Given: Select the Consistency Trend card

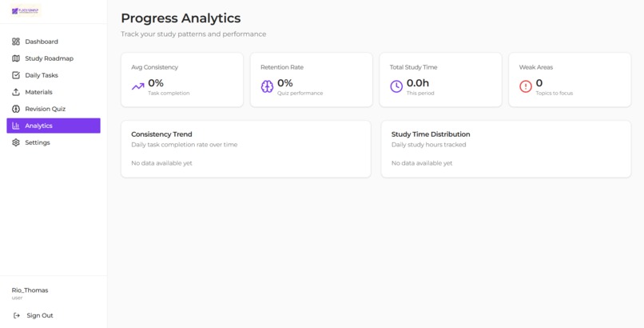Looking at the screenshot, I should pos(246,150).
